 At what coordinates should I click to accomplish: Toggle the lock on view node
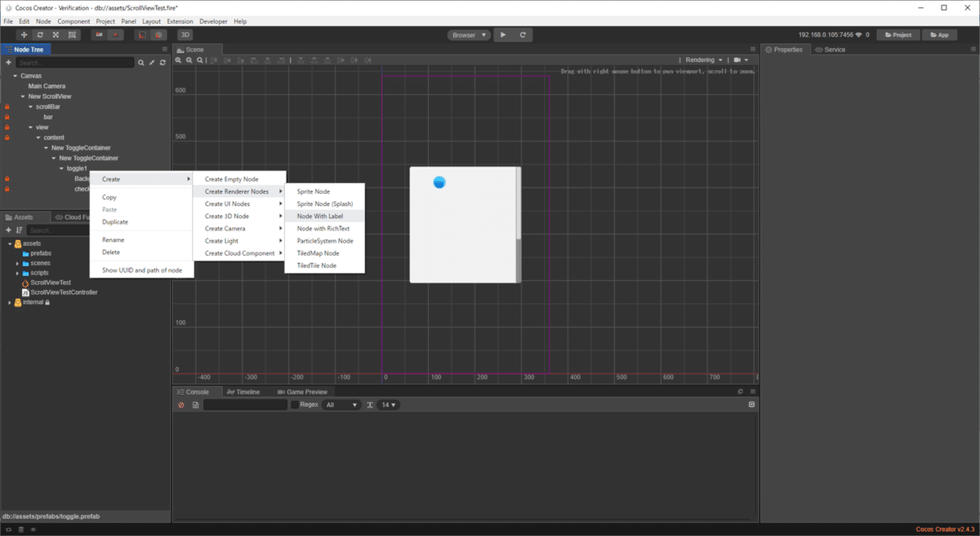[x=7, y=127]
